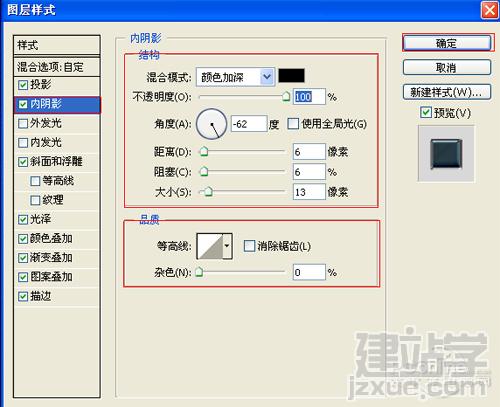Viewport: 500px width, 407px height.
Task: Open the contour picker dropdown arrow
Action: coord(227,246)
